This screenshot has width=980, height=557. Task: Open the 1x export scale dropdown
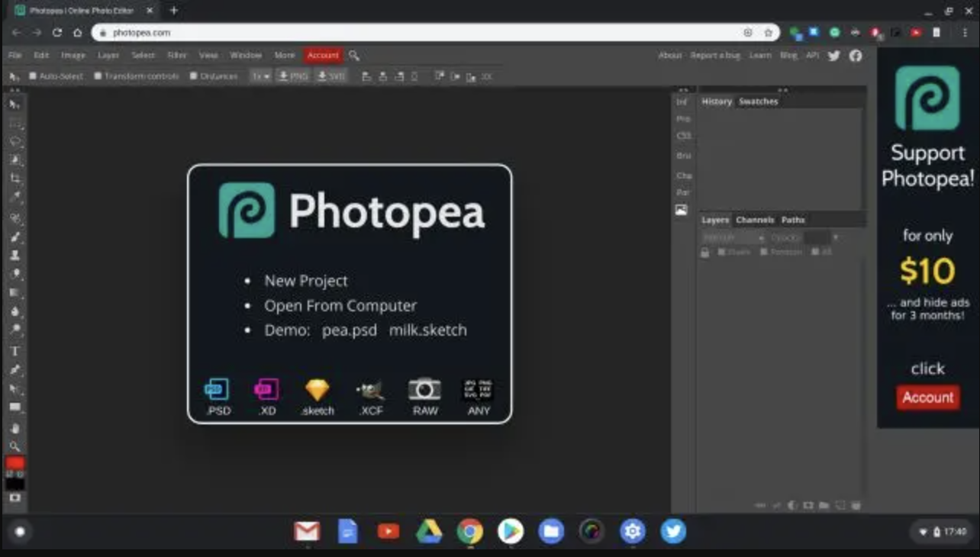point(260,76)
